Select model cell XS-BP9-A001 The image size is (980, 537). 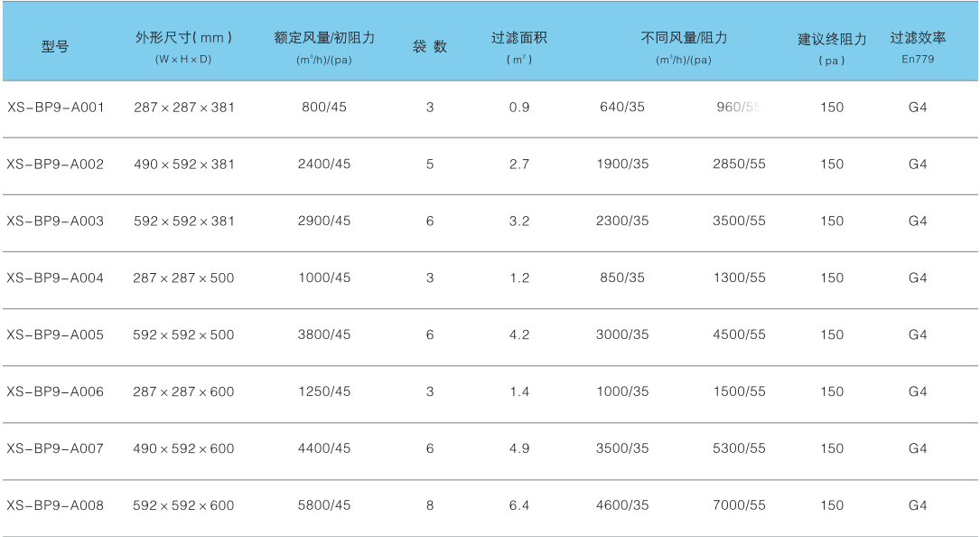click(x=56, y=108)
